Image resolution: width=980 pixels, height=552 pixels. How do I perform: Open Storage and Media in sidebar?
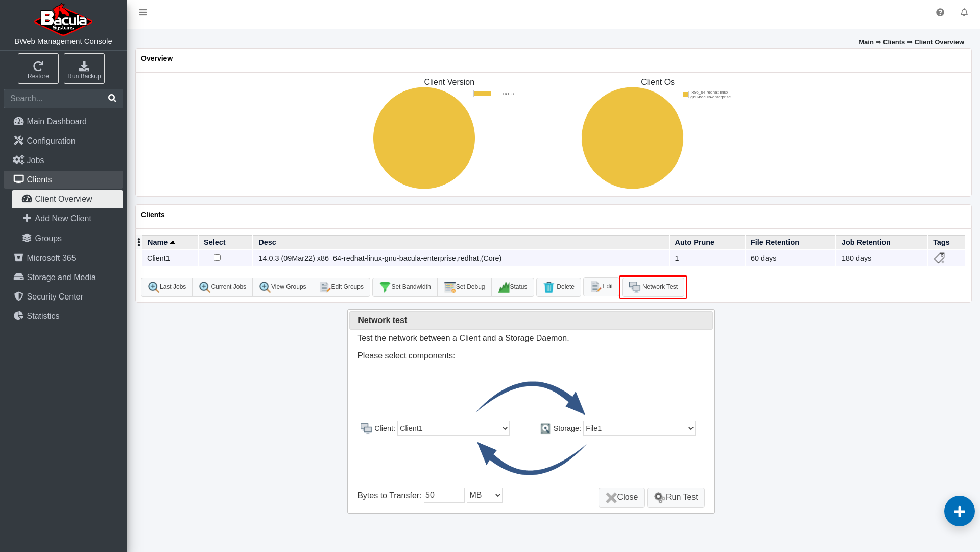click(x=63, y=277)
